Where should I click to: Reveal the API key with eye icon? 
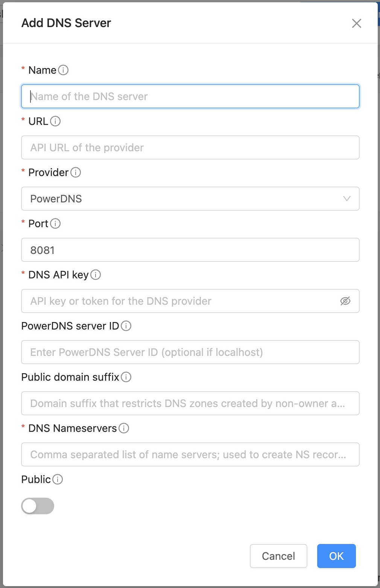point(345,301)
